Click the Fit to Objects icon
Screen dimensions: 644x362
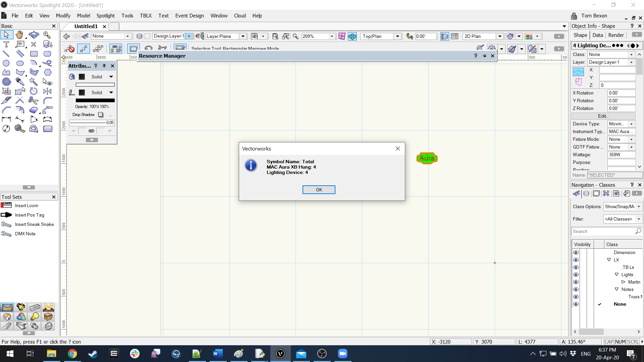point(285,36)
